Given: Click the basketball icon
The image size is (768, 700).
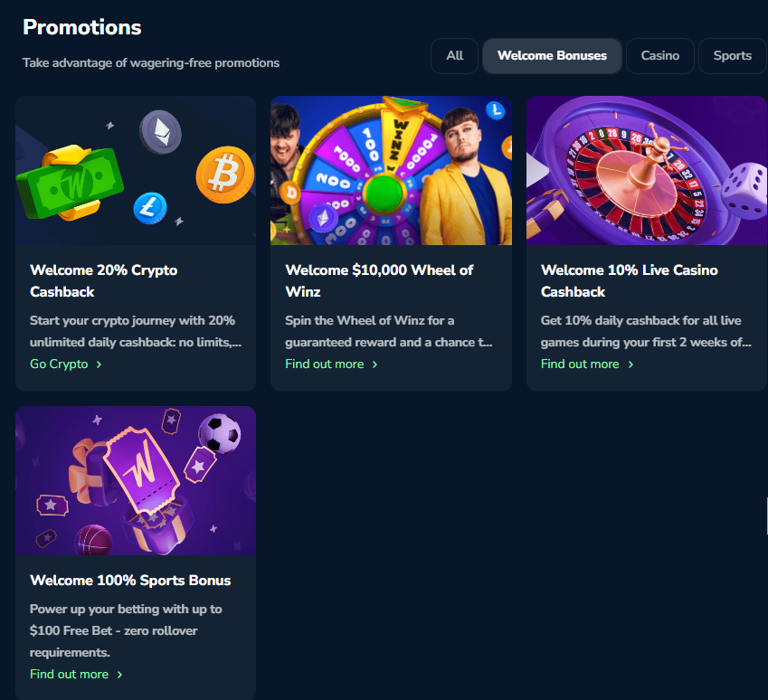Looking at the screenshot, I should tap(92, 543).
